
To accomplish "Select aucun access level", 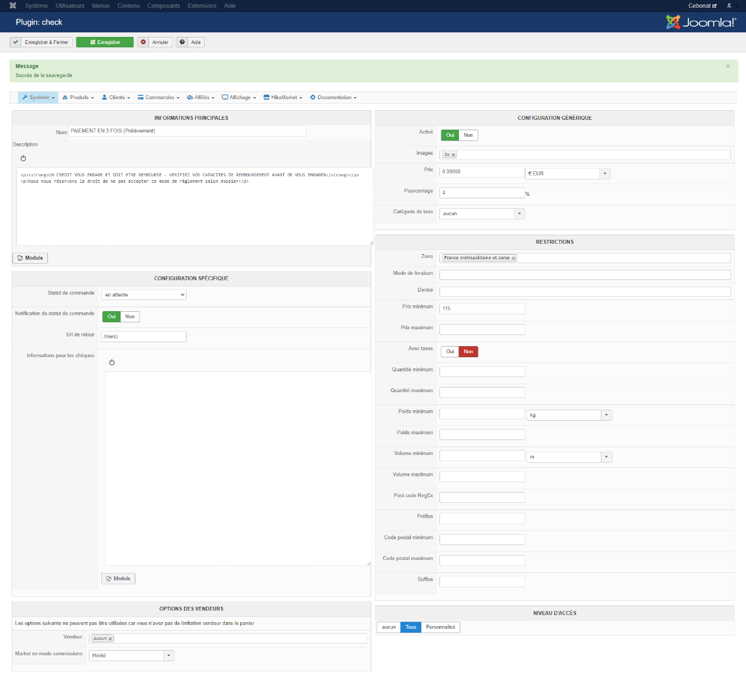I will [x=389, y=627].
